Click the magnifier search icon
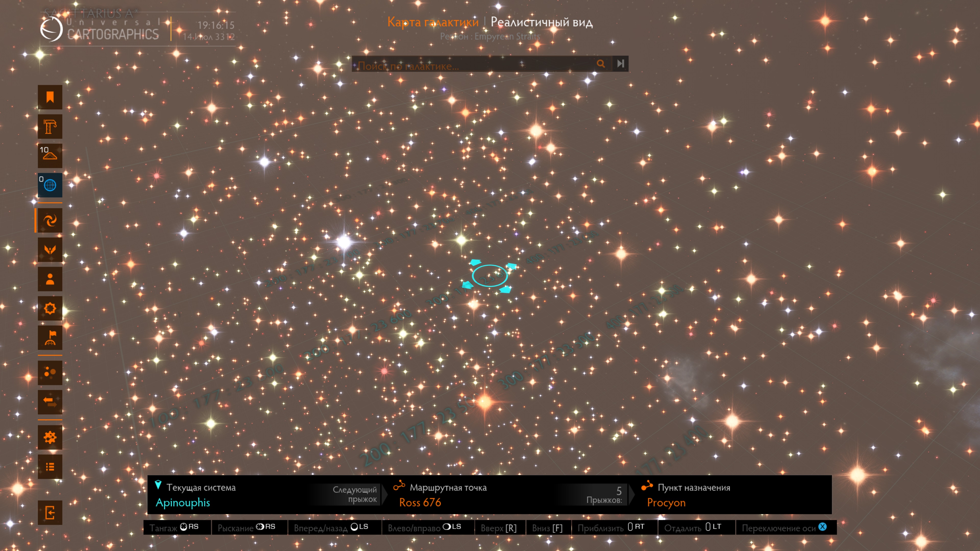 pos(601,64)
